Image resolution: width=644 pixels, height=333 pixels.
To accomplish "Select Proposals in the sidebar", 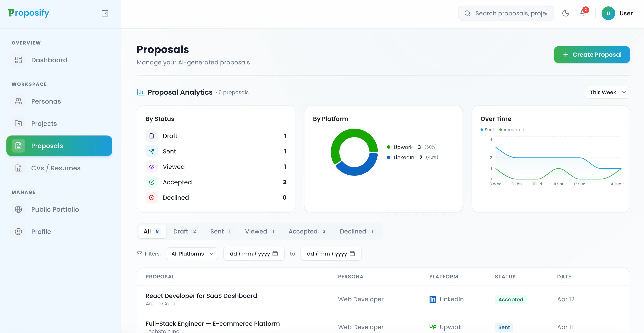I will (59, 146).
